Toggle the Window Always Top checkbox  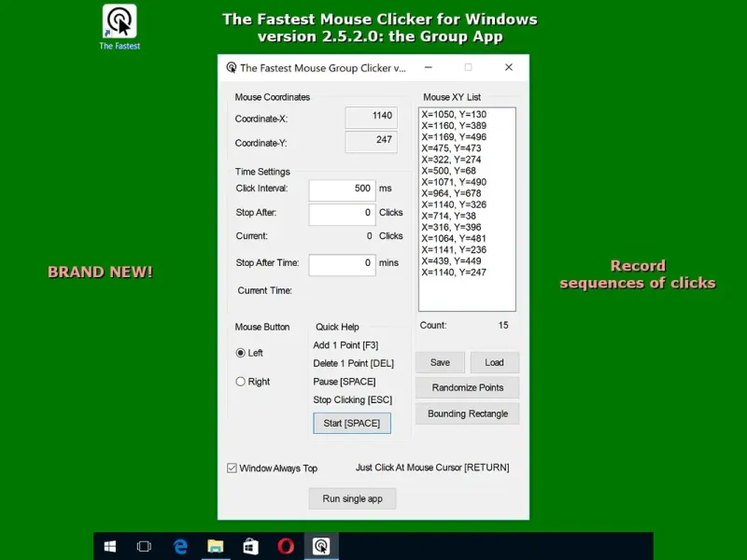232,469
